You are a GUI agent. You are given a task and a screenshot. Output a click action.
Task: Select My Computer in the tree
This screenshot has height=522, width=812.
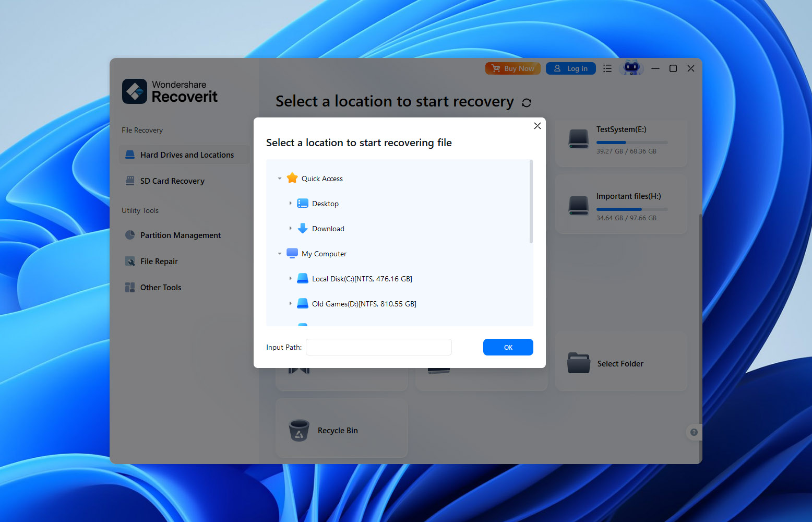(x=324, y=254)
